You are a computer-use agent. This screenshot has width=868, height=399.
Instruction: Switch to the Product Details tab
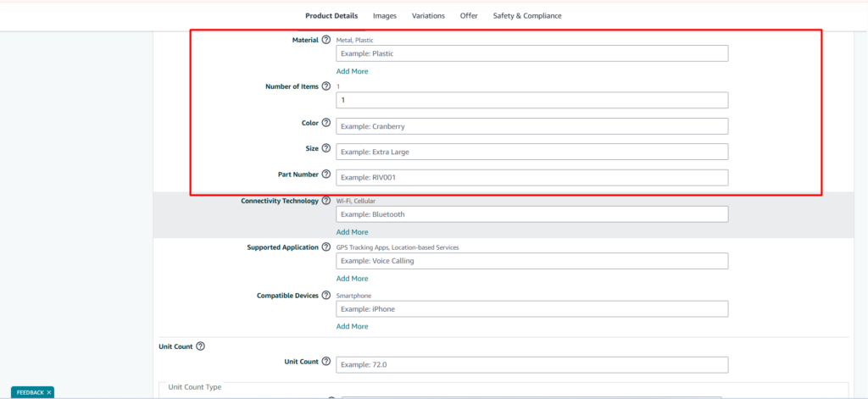tap(331, 16)
